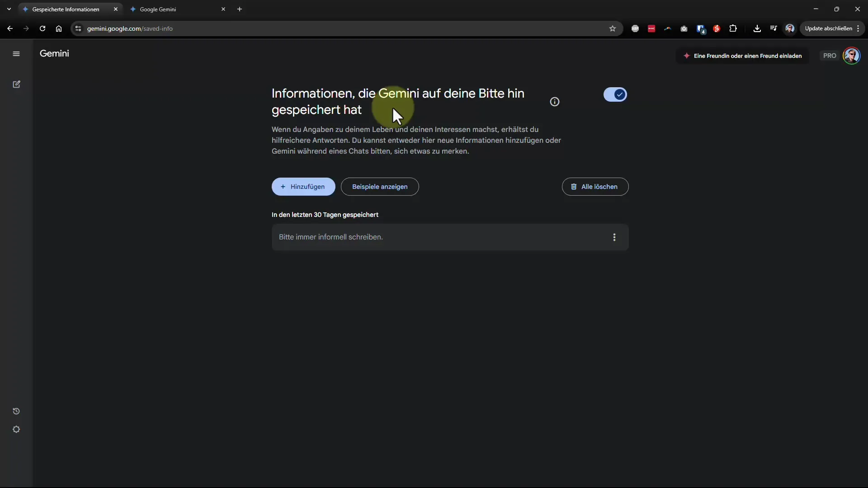
Task: Close the Gespeicherte Informationen tab
Action: tap(116, 9)
